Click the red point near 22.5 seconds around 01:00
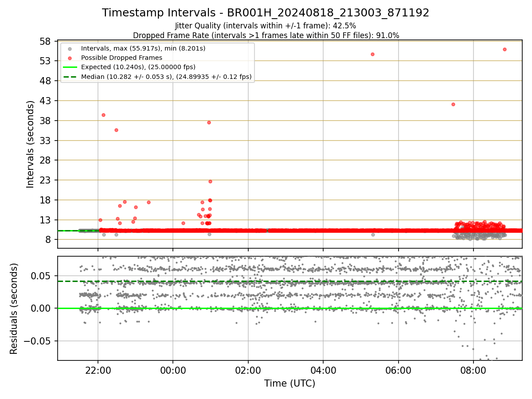Viewport: 532px width, 399px height. (x=210, y=181)
